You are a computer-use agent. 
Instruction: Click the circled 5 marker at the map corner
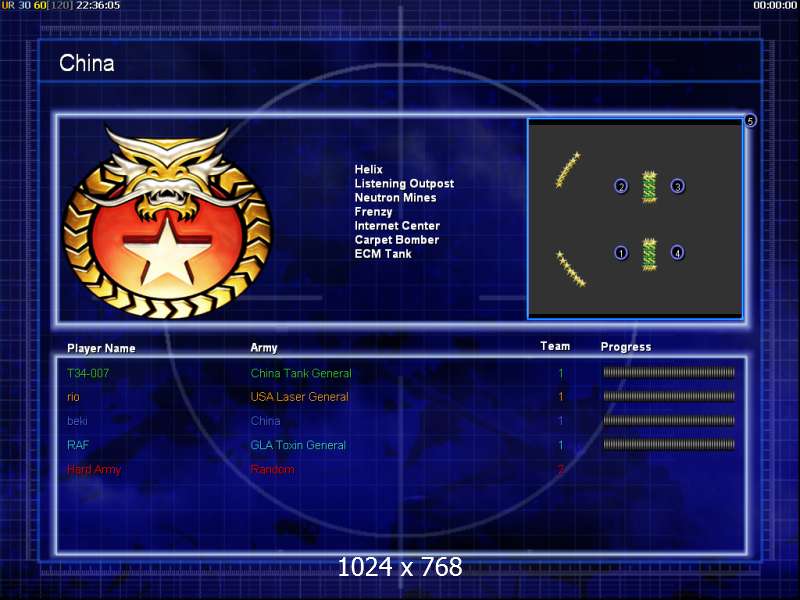click(750, 121)
